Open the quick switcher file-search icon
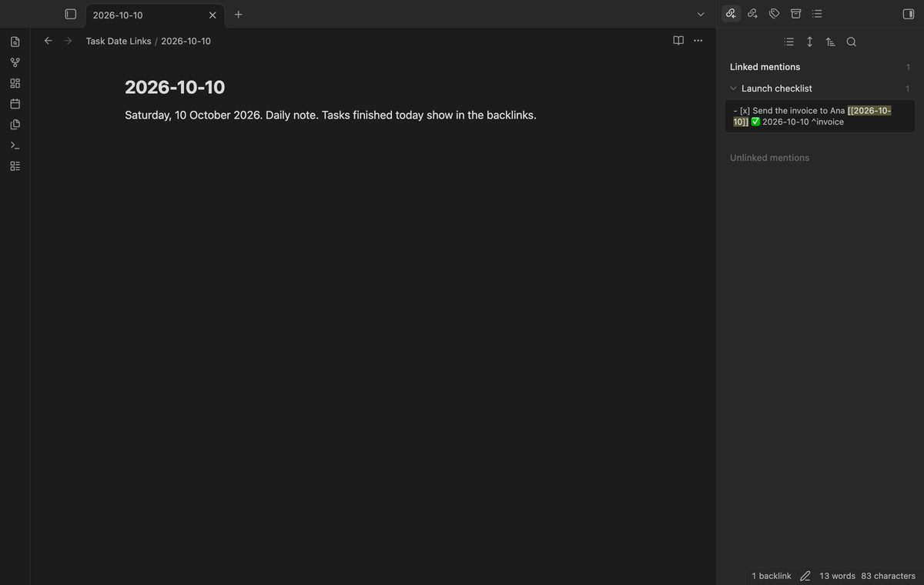924x585 pixels. 15,42
